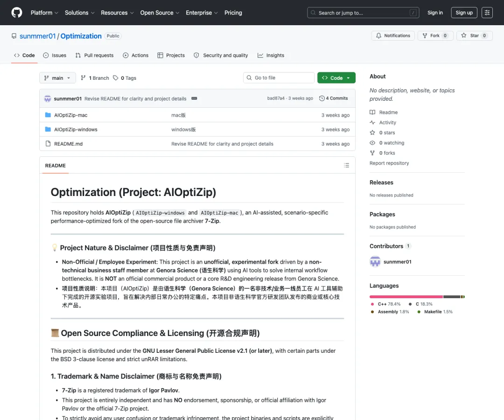Expand the Solutions menu

click(79, 13)
